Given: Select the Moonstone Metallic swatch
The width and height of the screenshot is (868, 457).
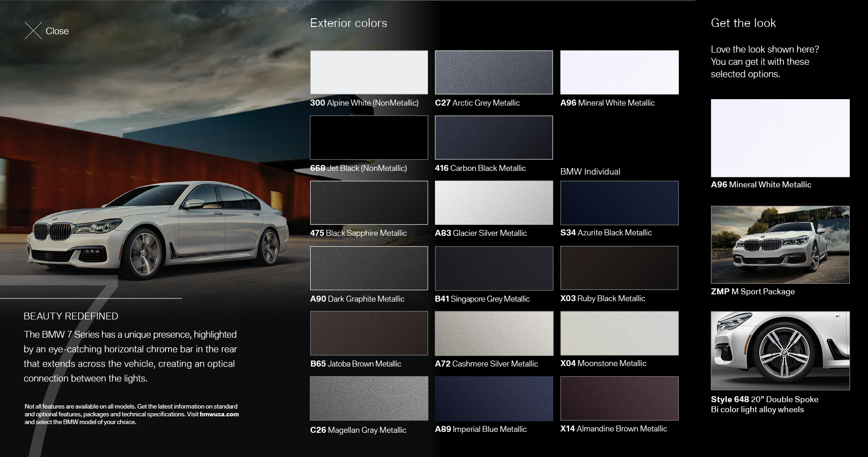Looking at the screenshot, I should coord(619,333).
